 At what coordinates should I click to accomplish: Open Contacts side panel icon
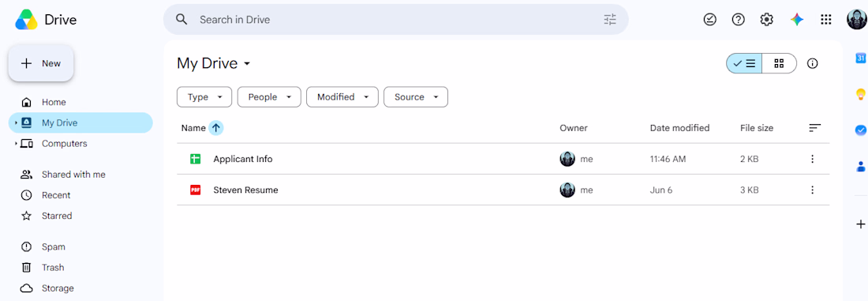coord(860,166)
